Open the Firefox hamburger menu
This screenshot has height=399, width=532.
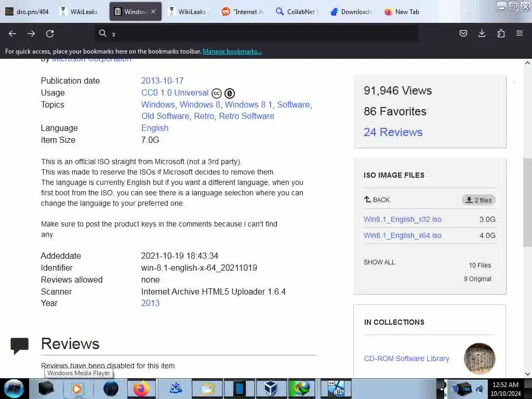520,33
